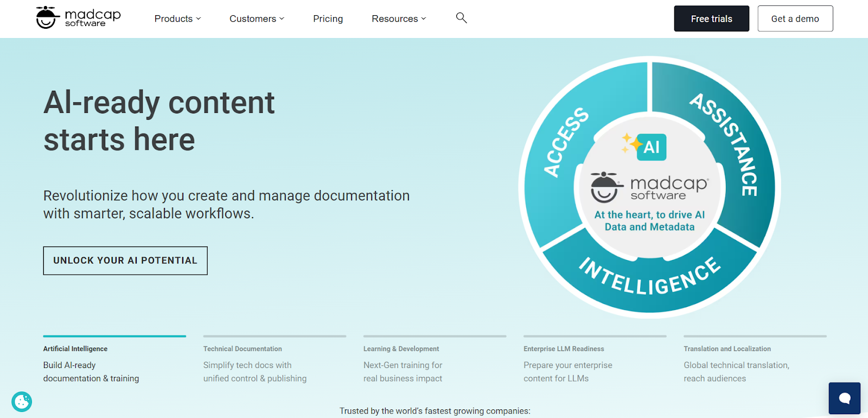
Task: Open cookie preferences icon
Action: (22, 402)
